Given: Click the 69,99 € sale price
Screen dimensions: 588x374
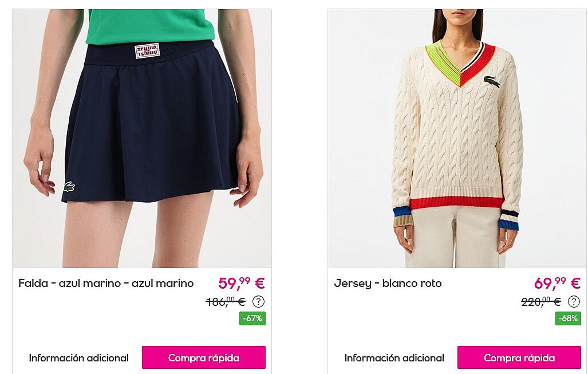Looking at the screenshot, I should pyautogui.click(x=557, y=283).
